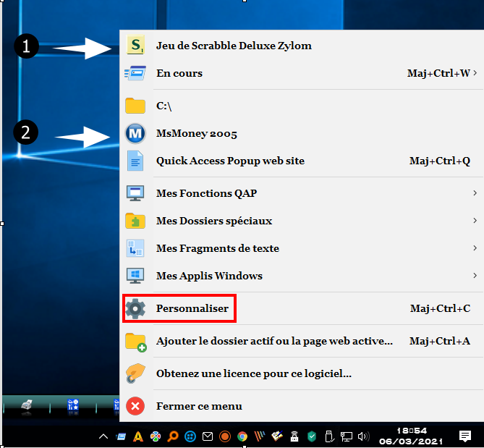Click the red Fermer ce menu icon

135,406
